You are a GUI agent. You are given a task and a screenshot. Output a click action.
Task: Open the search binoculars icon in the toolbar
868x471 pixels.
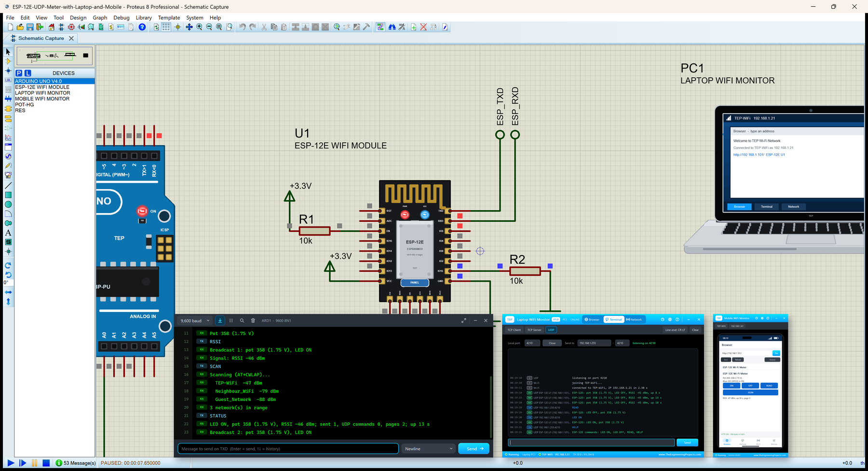(x=392, y=27)
